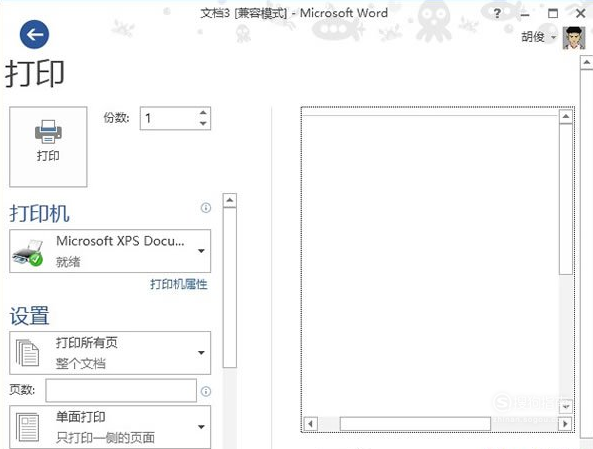Click the single-sided print page icon
This screenshot has height=449, width=593.
pos(27,427)
